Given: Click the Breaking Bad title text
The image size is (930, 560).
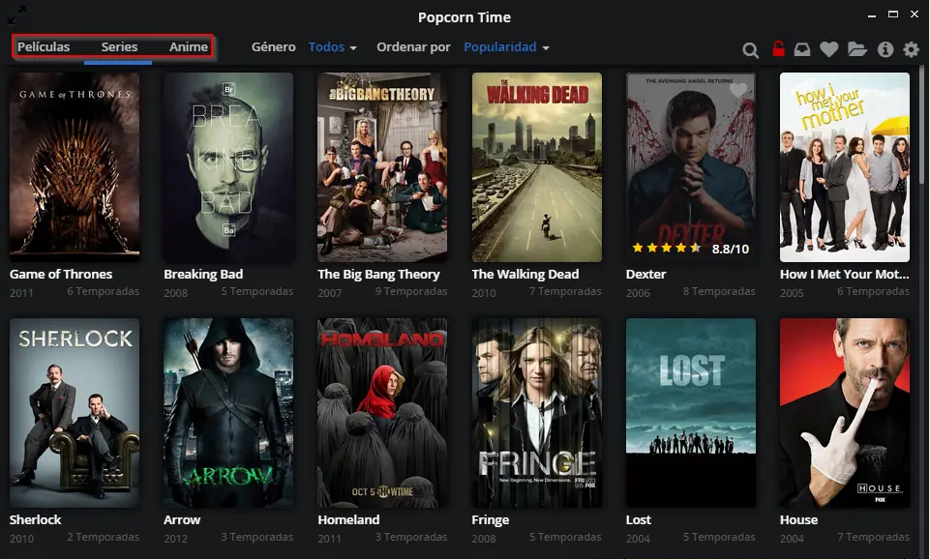Looking at the screenshot, I should [x=203, y=275].
